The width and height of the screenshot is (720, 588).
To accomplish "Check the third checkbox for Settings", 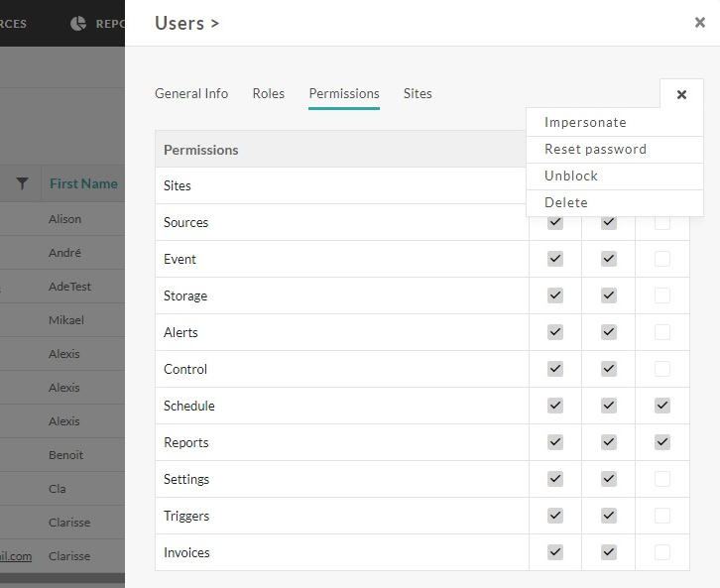I will pos(662,479).
